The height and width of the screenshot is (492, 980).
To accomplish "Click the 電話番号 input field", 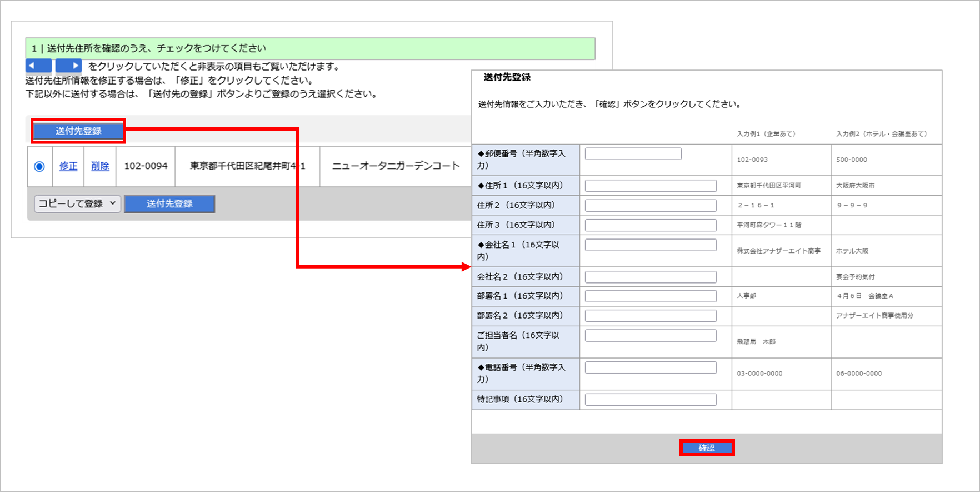I will coord(651,367).
